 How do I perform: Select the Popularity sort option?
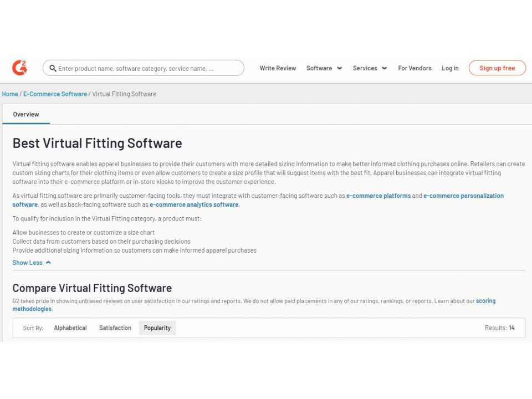click(x=157, y=328)
